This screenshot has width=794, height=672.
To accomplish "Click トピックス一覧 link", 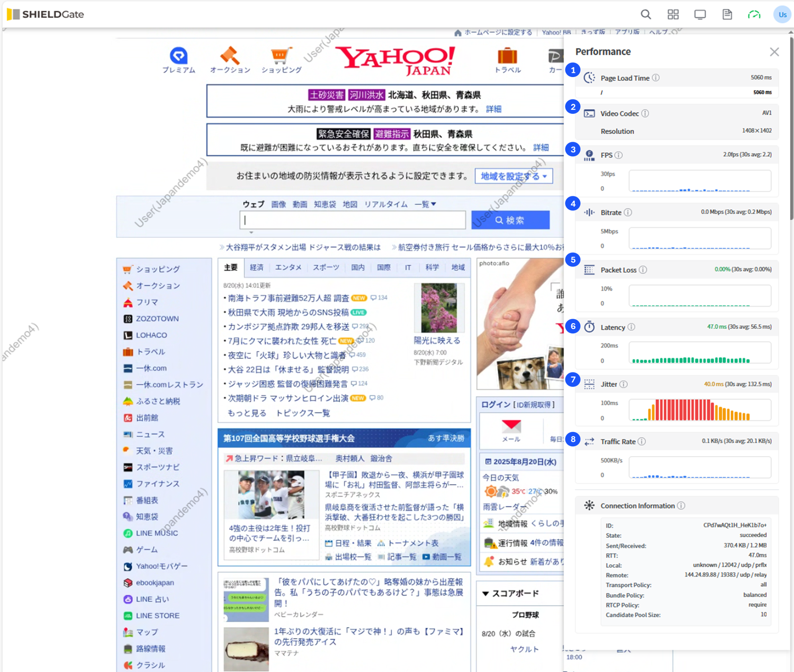I will click(x=303, y=413).
